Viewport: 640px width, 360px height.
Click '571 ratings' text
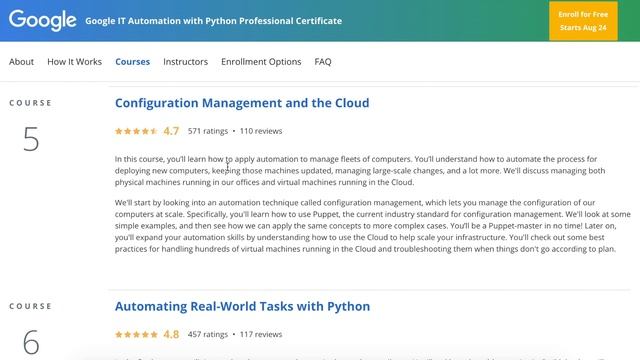tap(208, 131)
